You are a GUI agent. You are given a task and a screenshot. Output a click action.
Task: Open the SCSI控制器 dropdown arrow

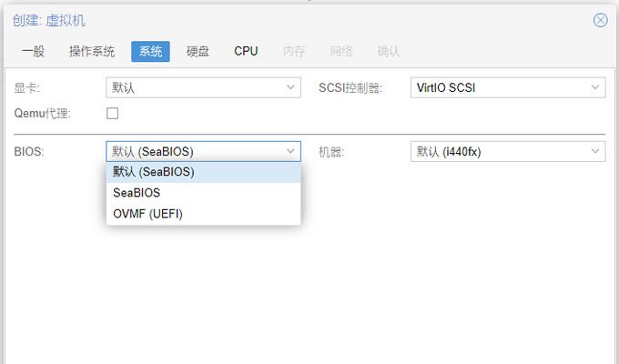(595, 87)
